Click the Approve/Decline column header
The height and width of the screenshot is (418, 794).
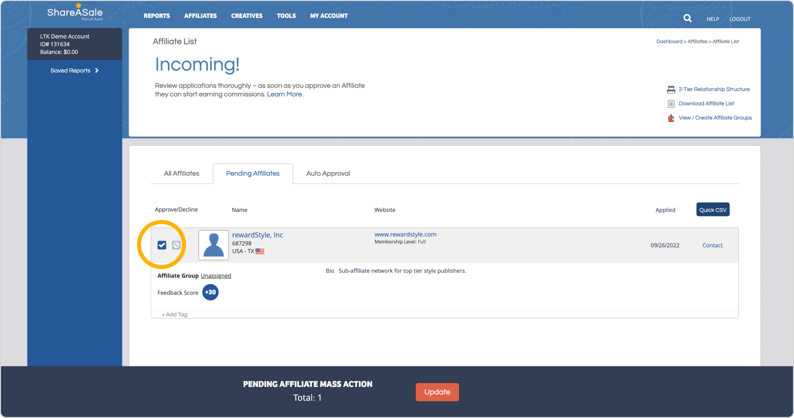pyautogui.click(x=176, y=209)
